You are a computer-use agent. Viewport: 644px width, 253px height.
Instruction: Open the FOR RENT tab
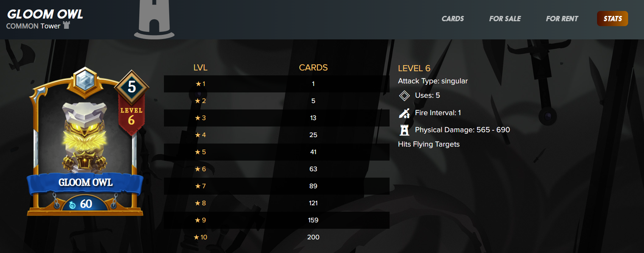pyautogui.click(x=562, y=19)
